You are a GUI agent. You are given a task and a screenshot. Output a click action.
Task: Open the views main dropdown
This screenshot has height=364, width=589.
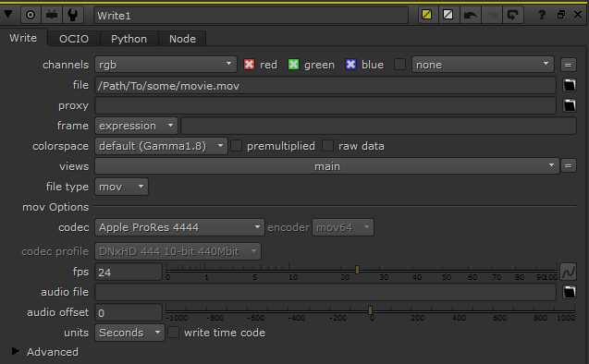coord(326,166)
